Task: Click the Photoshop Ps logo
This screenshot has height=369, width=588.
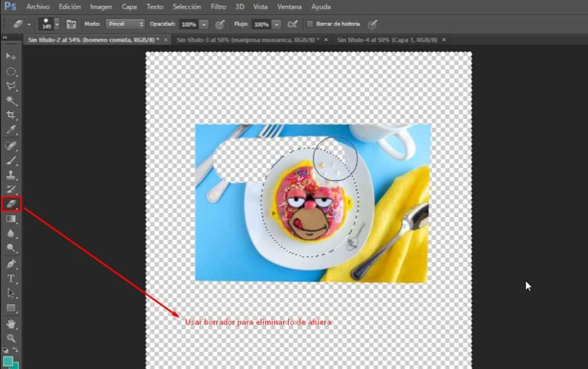Action: point(10,6)
